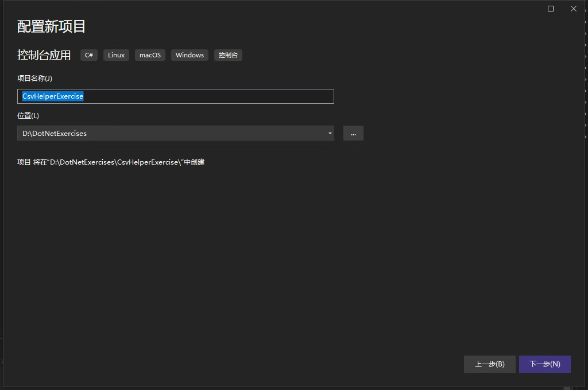Viewport: 588px width, 390px height.
Task: Click the project creation path text
Action: pos(111,162)
